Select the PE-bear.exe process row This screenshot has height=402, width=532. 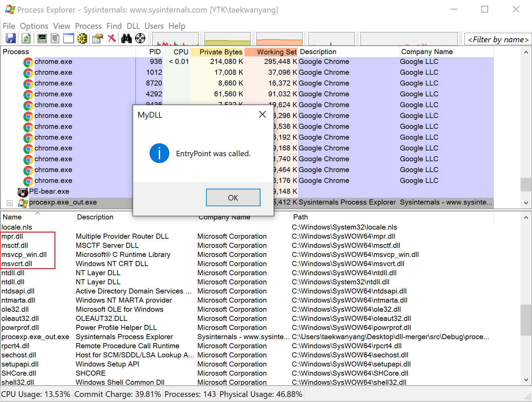pos(247,191)
